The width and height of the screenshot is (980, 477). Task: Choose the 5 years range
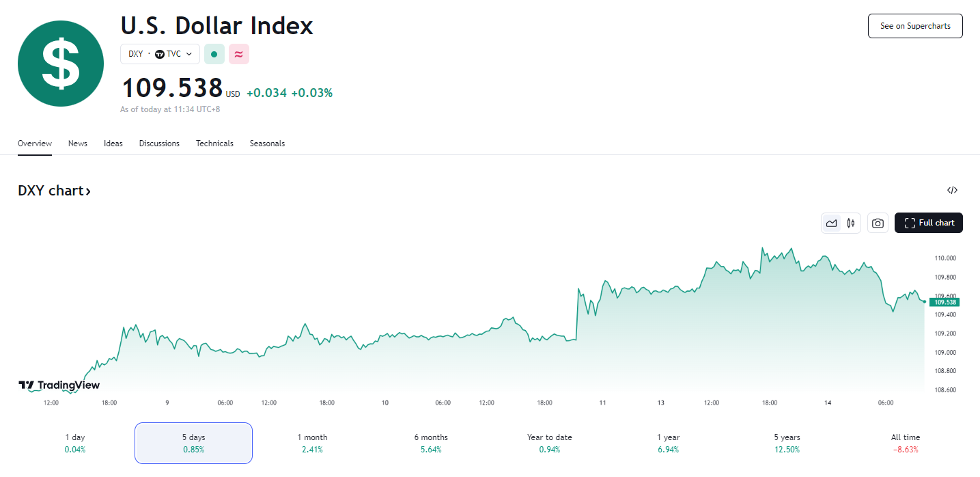coord(787,443)
